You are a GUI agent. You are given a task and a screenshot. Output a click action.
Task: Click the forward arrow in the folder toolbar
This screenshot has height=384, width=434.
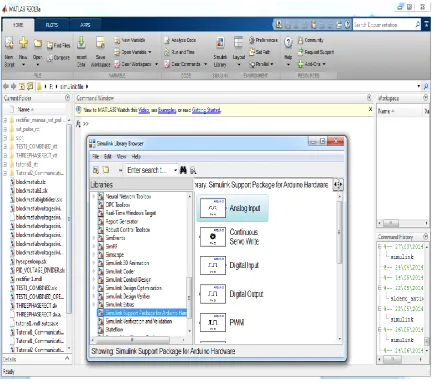point(13,86)
